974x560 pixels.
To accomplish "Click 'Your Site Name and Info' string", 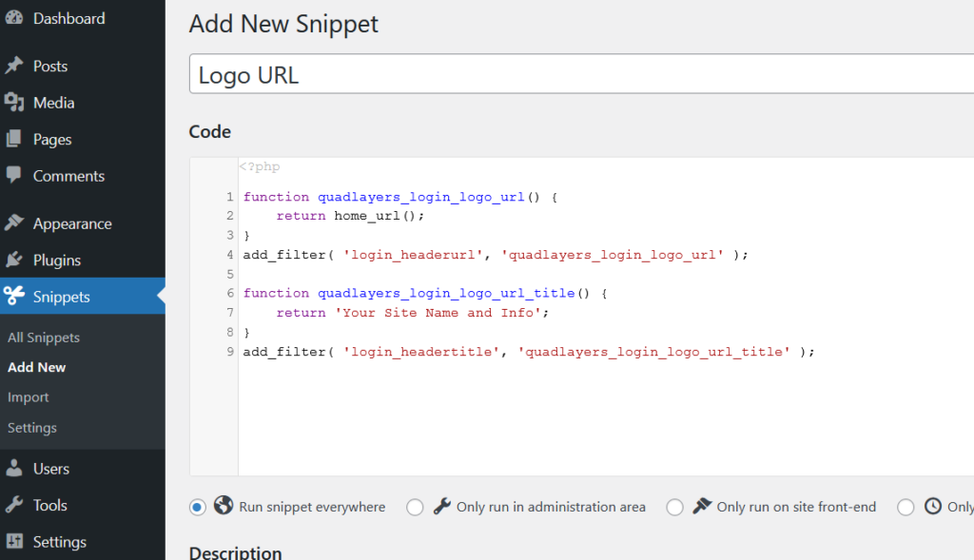I will 438,312.
